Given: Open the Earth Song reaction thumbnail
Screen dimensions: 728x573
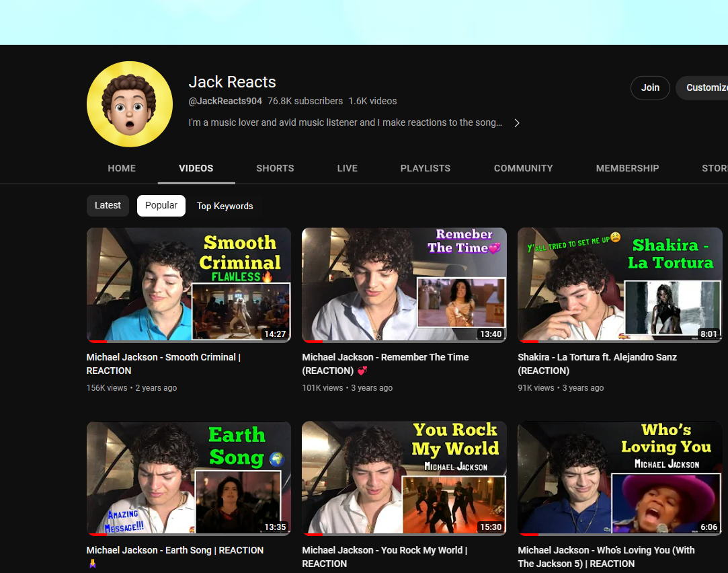Looking at the screenshot, I should click(189, 478).
